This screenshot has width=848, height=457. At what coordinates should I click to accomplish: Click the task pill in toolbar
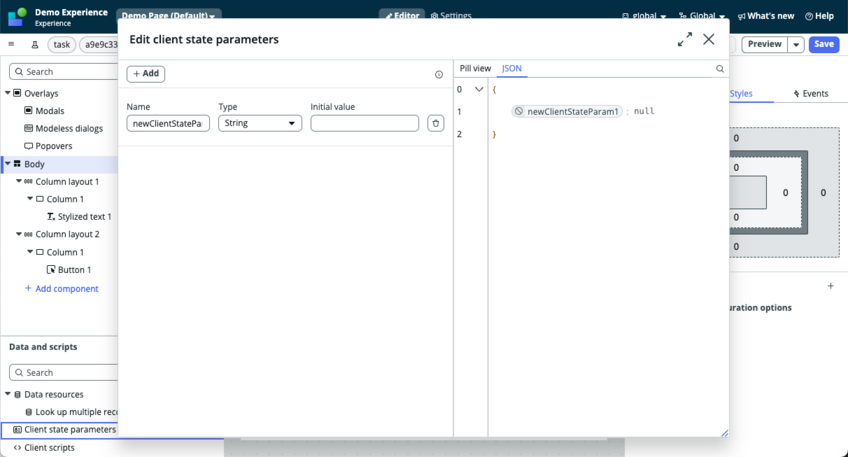click(62, 44)
